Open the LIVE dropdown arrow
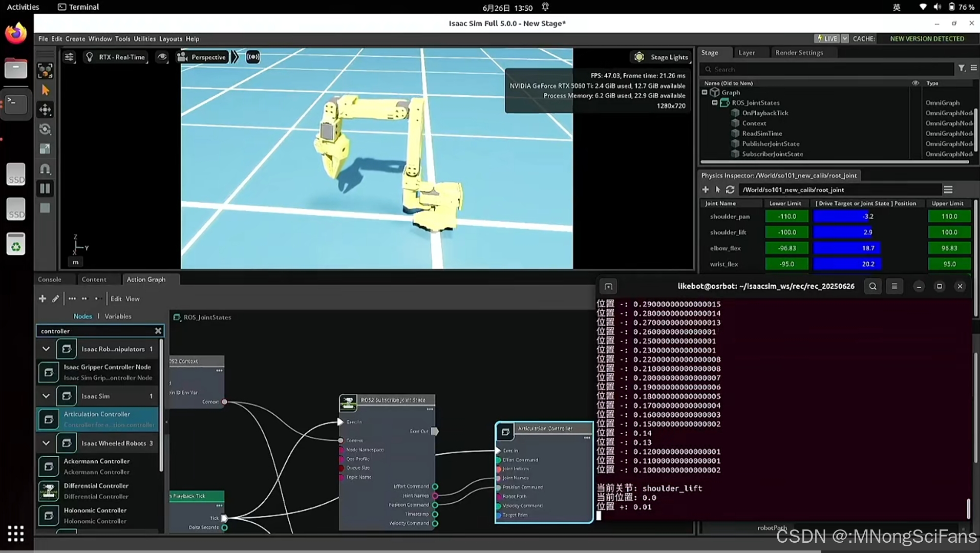This screenshot has height=553, width=980. 845,38
